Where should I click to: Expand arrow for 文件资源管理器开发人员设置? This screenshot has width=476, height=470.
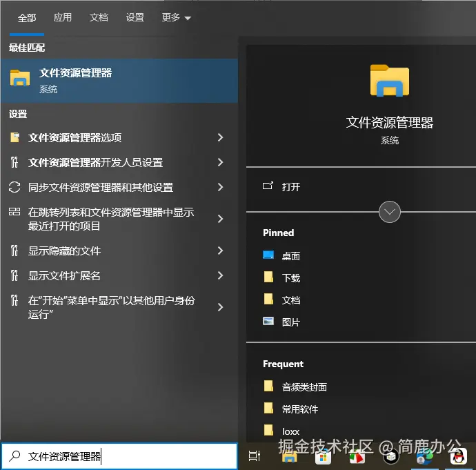[220, 162]
